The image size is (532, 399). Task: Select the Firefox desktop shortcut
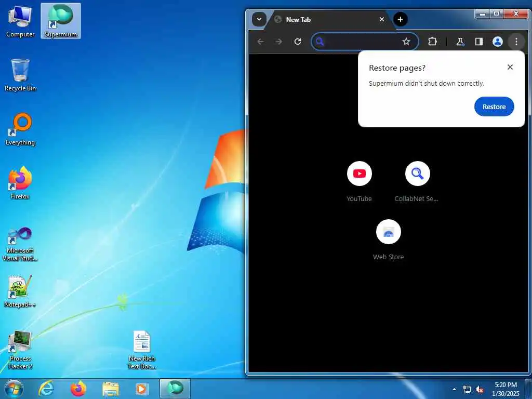[x=20, y=183]
